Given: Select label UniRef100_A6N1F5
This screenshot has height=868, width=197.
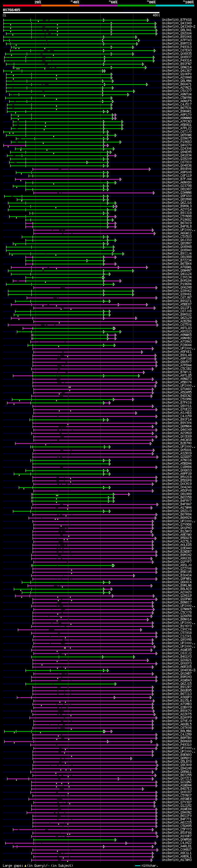Looking at the screenshot, I should point(177,101).
